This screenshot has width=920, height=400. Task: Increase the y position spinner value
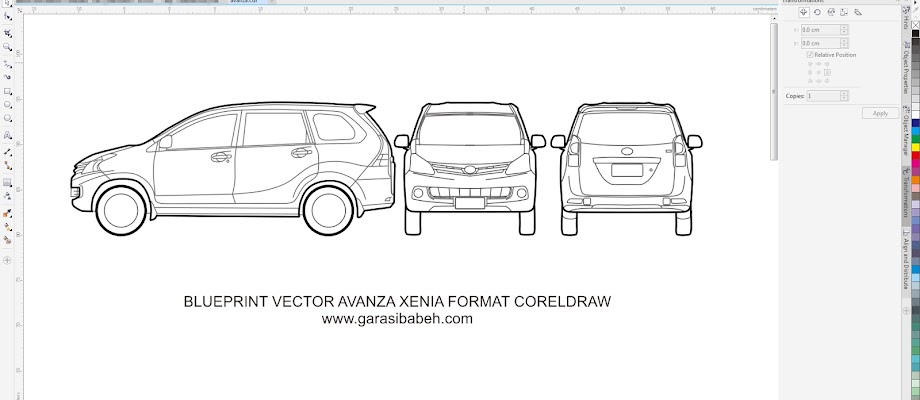click(x=844, y=40)
